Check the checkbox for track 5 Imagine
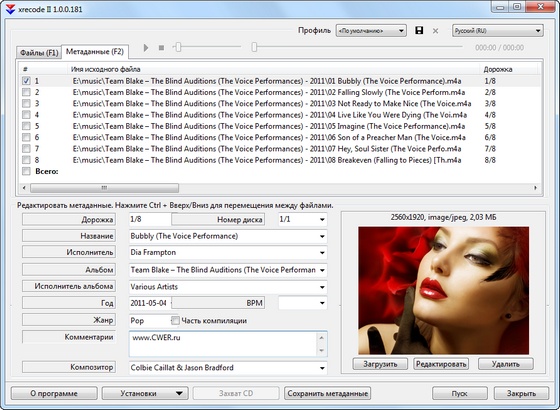This screenshot has height=410, width=560. click(x=26, y=126)
